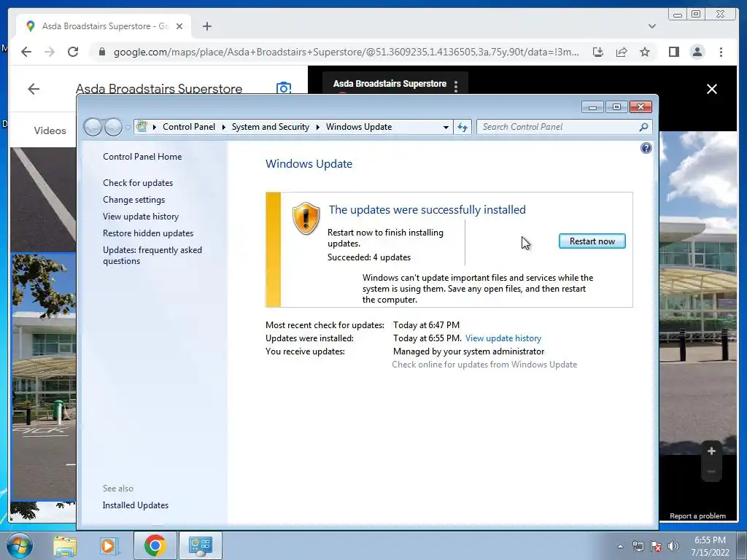Toggle Chrome side panel icon

click(x=673, y=52)
